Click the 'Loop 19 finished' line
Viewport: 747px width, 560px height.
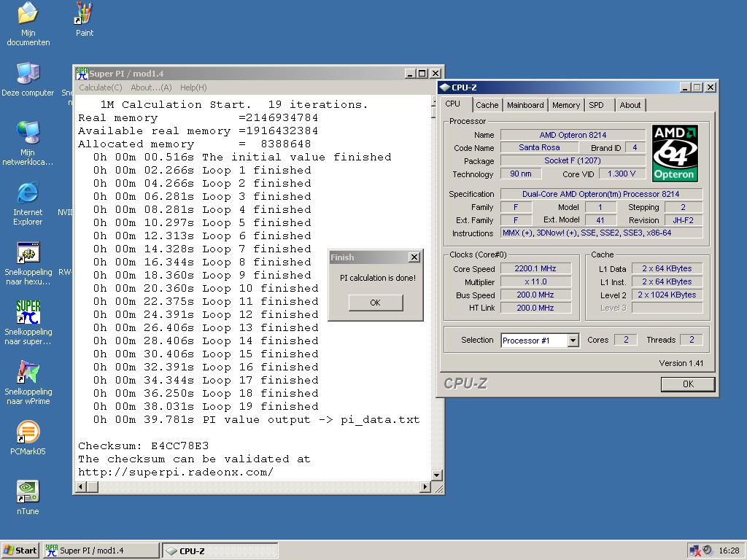click(206, 407)
